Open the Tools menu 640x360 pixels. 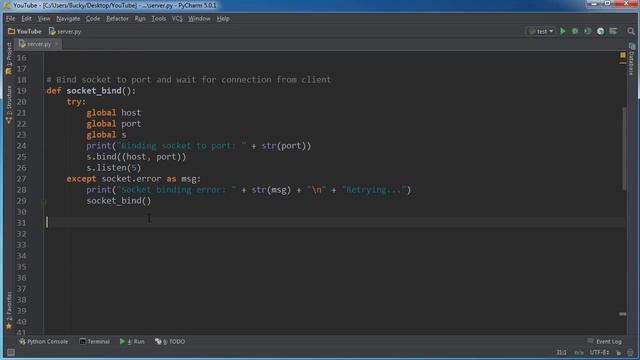158,18
